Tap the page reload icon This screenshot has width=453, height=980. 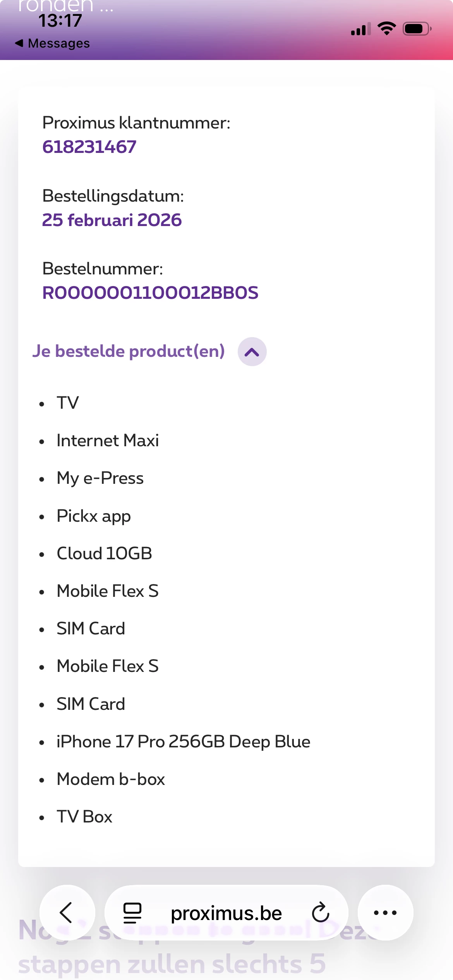click(320, 912)
